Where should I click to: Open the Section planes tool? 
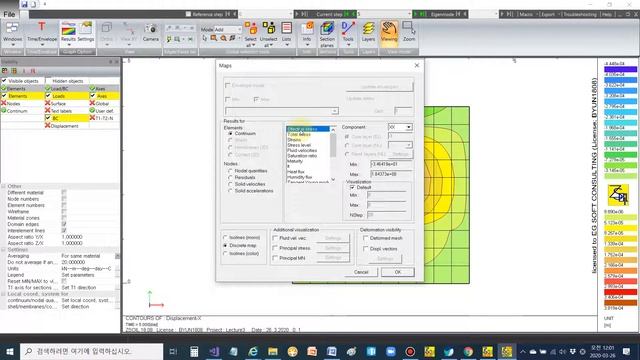[x=327, y=34]
